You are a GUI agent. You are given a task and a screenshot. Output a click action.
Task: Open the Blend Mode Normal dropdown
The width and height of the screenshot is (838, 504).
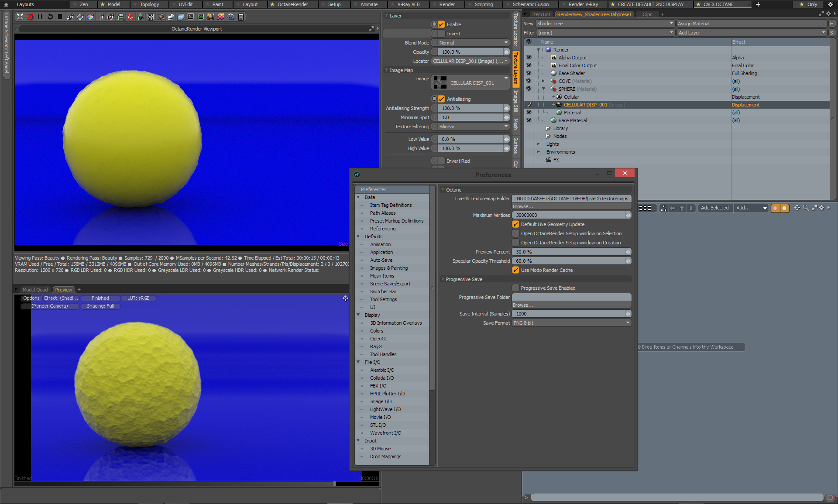(473, 43)
